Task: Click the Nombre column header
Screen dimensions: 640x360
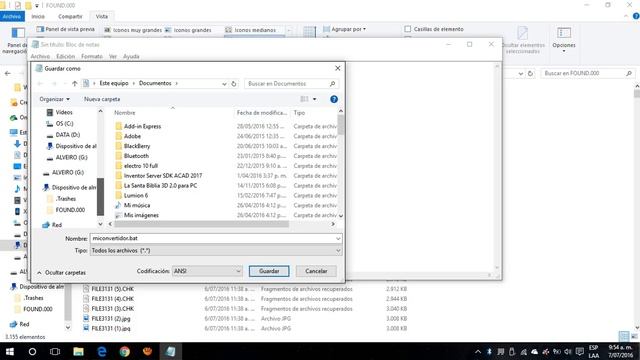Action: pyautogui.click(x=125, y=113)
